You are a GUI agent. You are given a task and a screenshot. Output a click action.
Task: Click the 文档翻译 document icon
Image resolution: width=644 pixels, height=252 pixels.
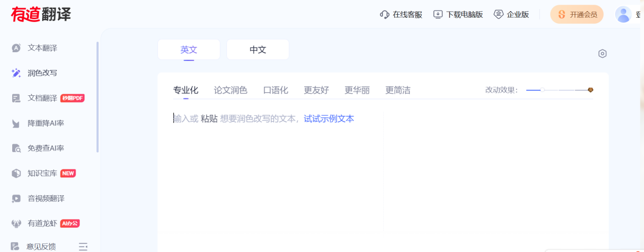pyautogui.click(x=16, y=98)
